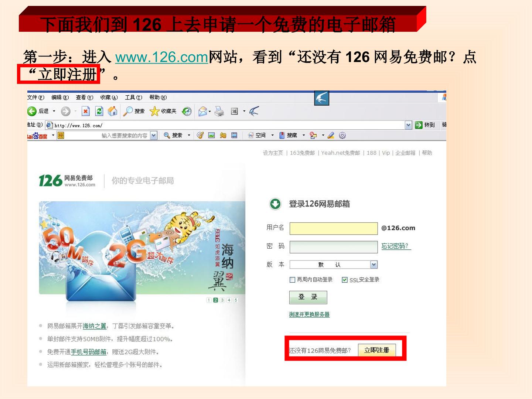Open the Baidu search box dropdown
Viewport: 532px width, 399px height.
[x=154, y=136]
